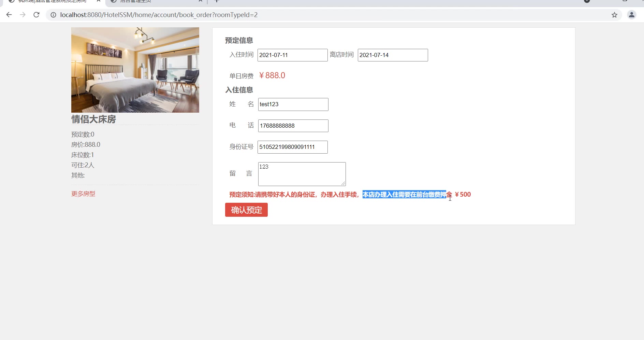Go back to the previous page
The image size is (644, 340).
(9, 15)
